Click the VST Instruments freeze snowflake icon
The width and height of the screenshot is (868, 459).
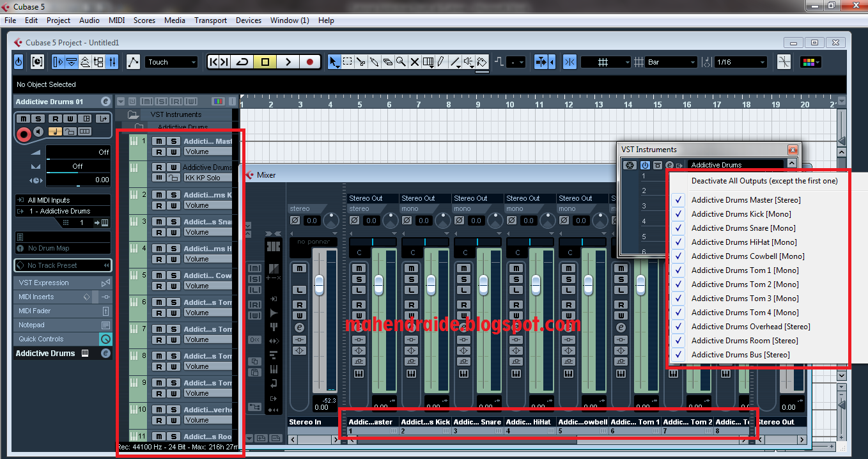630,165
